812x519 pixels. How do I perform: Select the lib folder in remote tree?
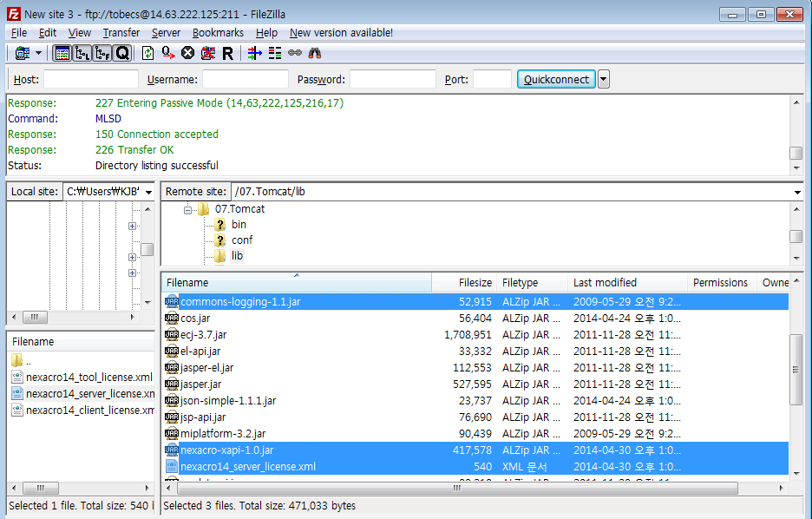click(x=237, y=255)
